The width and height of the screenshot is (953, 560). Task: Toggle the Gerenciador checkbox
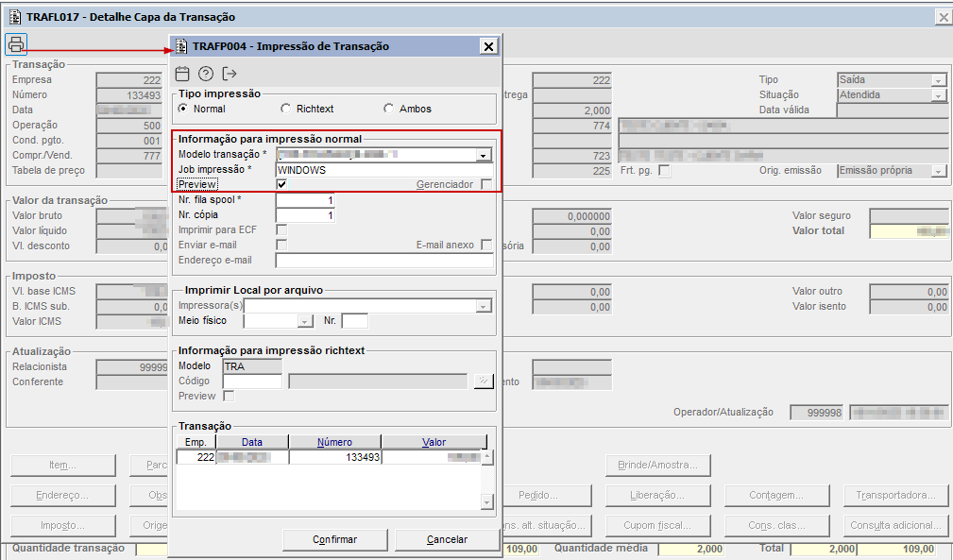click(x=486, y=184)
